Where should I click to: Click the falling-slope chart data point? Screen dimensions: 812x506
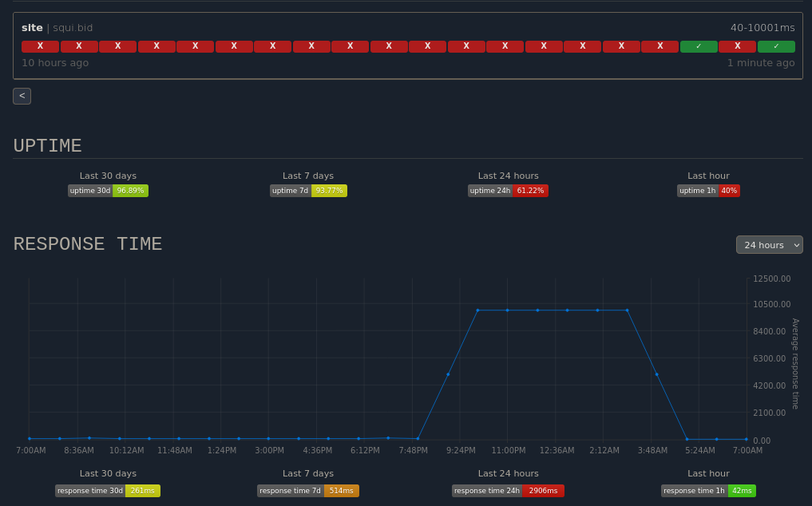pyautogui.click(x=657, y=374)
